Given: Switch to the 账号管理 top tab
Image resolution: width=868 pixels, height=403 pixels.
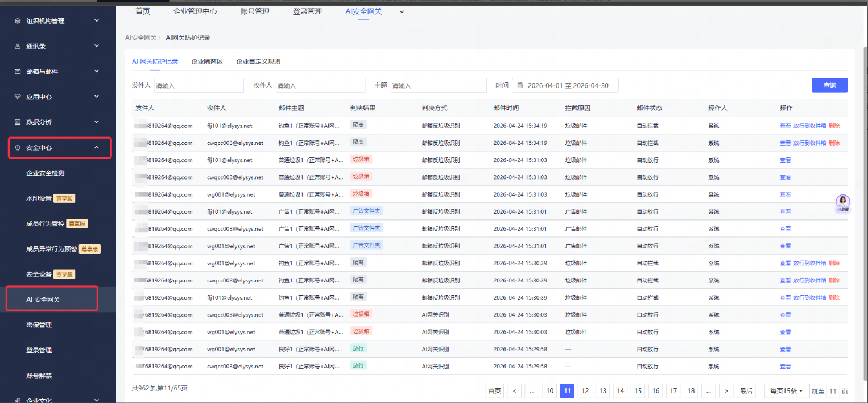Looking at the screenshot, I should click(255, 11).
